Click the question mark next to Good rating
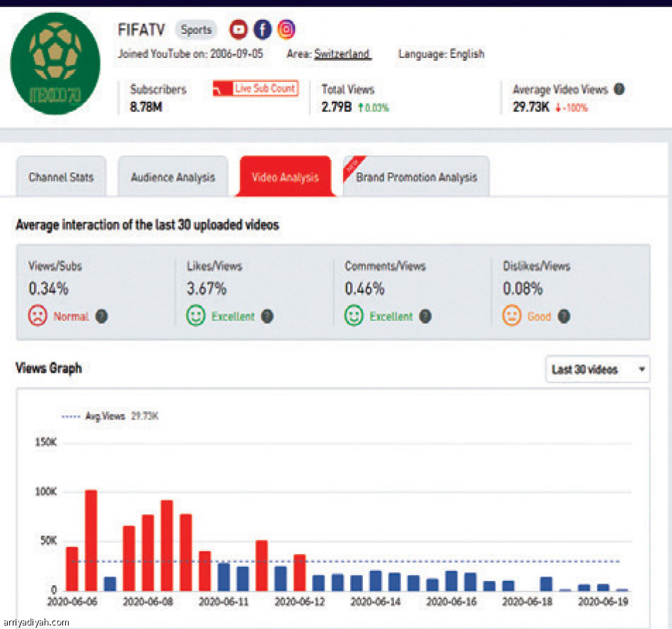 click(x=564, y=316)
